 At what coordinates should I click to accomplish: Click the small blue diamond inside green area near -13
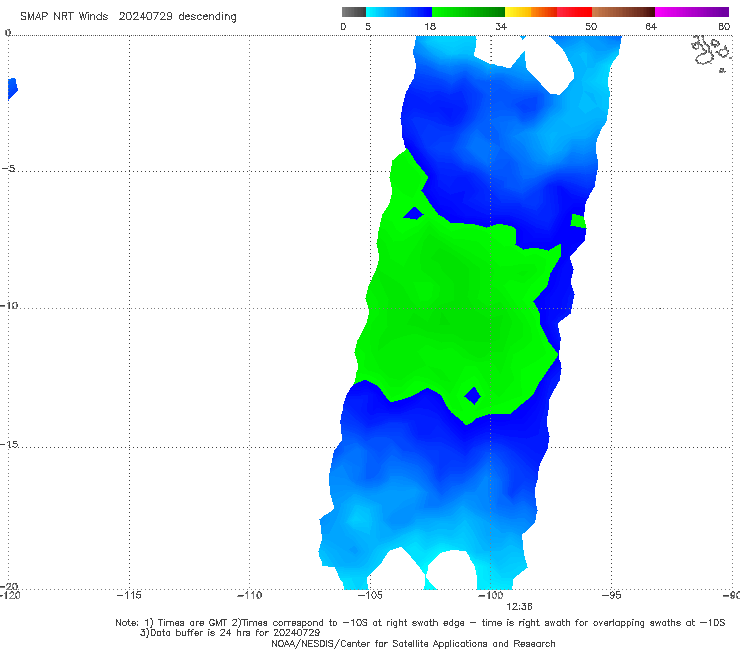point(472,396)
